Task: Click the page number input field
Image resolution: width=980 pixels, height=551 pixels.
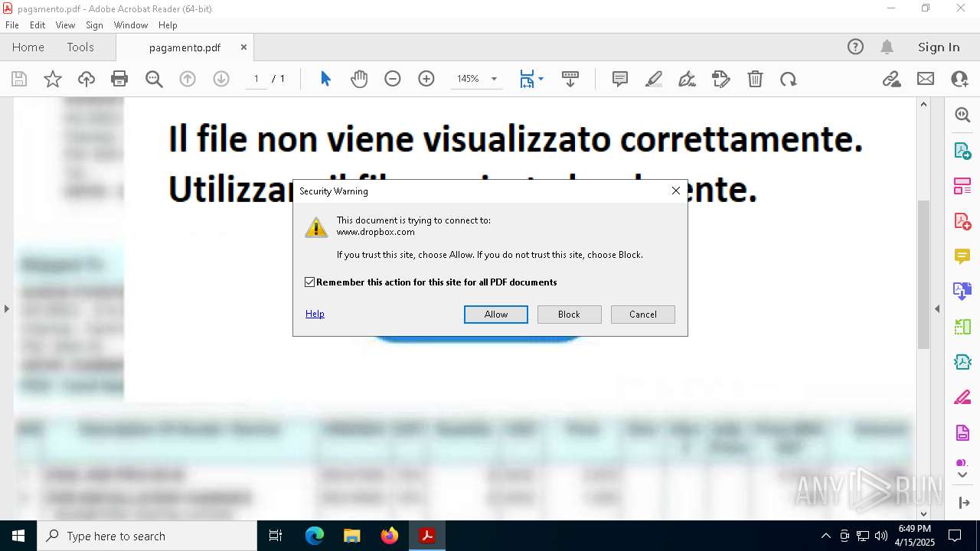Action: coord(256,79)
